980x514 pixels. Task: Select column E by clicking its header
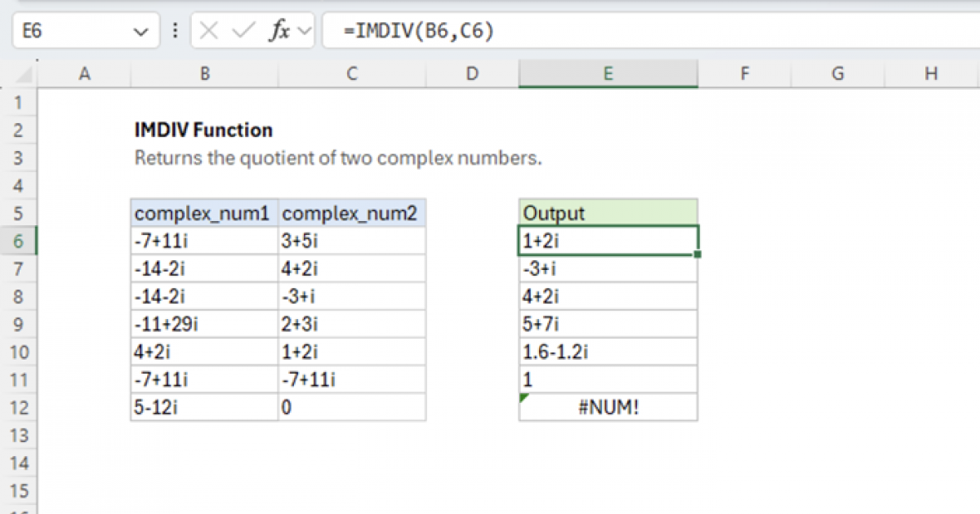[x=608, y=73]
